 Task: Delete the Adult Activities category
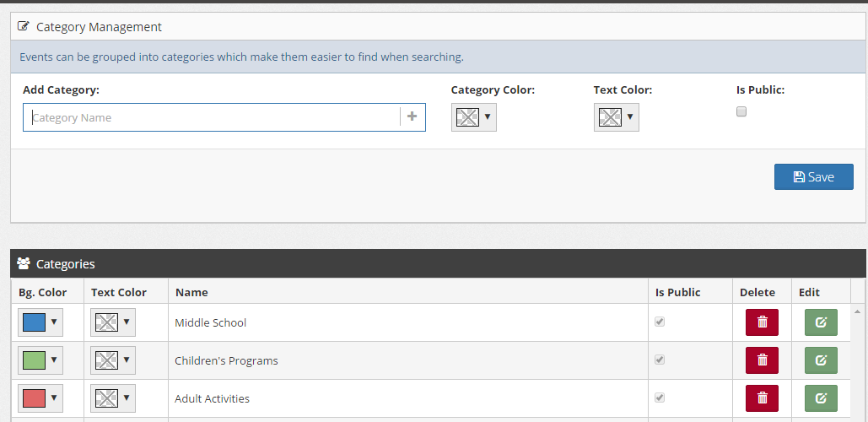point(762,398)
